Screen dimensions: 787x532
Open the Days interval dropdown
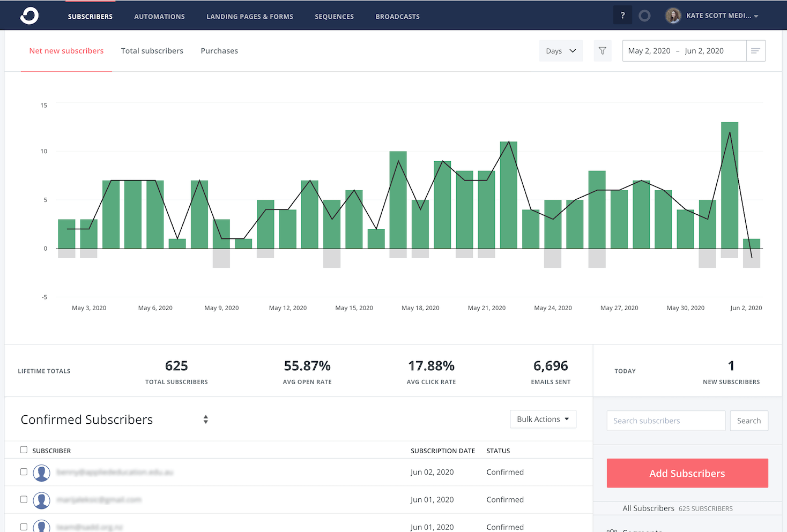[561, 50]
